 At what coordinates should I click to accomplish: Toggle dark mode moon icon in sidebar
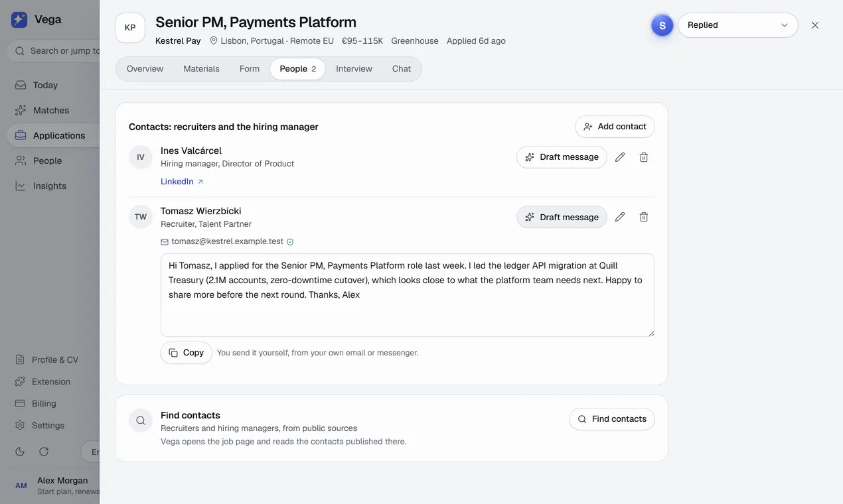tap(20, 452)
